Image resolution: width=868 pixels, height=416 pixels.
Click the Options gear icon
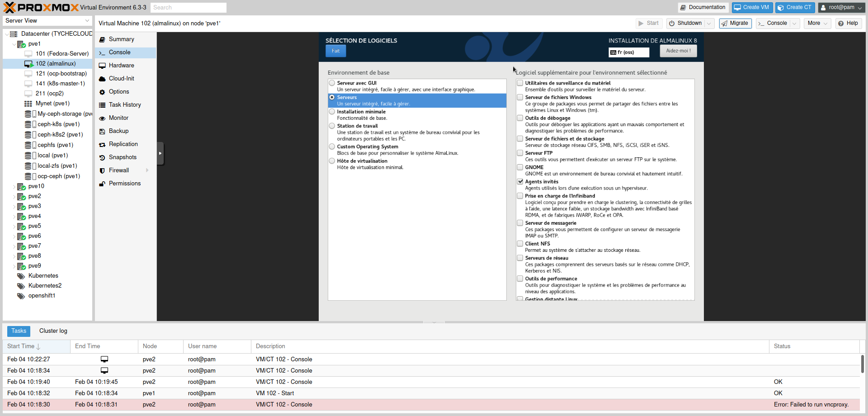coord(102,92)
